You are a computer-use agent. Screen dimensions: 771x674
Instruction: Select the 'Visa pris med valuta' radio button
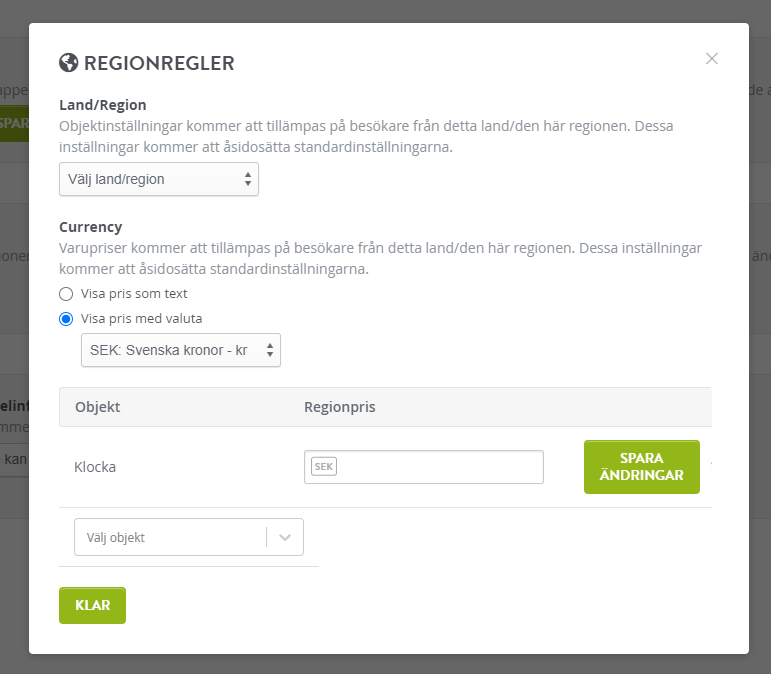(66, 319)
